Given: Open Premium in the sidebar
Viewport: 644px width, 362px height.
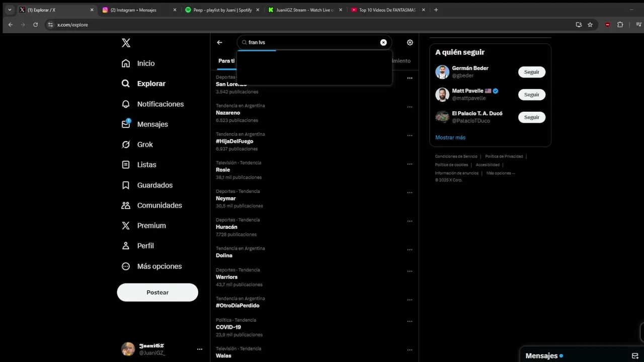Looking at the screenshot, I should point(144,226).
